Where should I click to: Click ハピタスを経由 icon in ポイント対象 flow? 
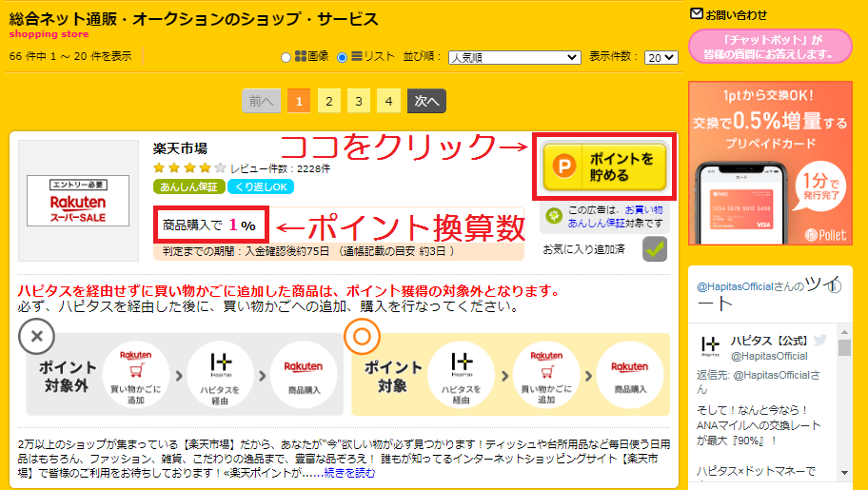(x=461, y=375)
